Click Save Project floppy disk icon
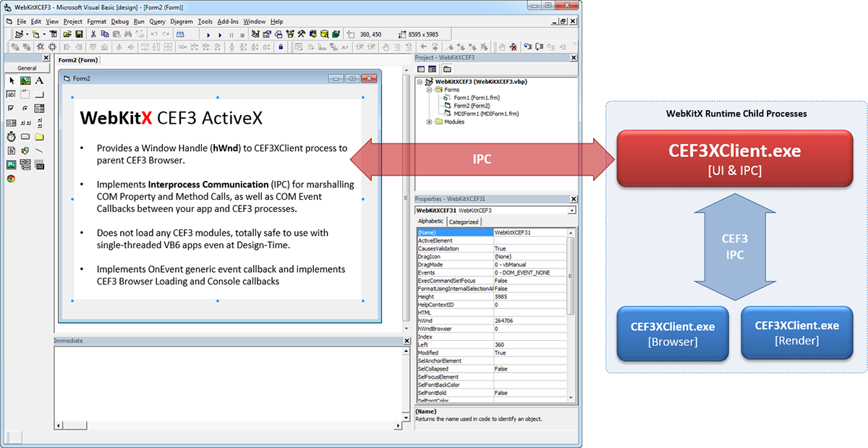The width and height of the screenshot is (868, 448). tap(78, 34)
